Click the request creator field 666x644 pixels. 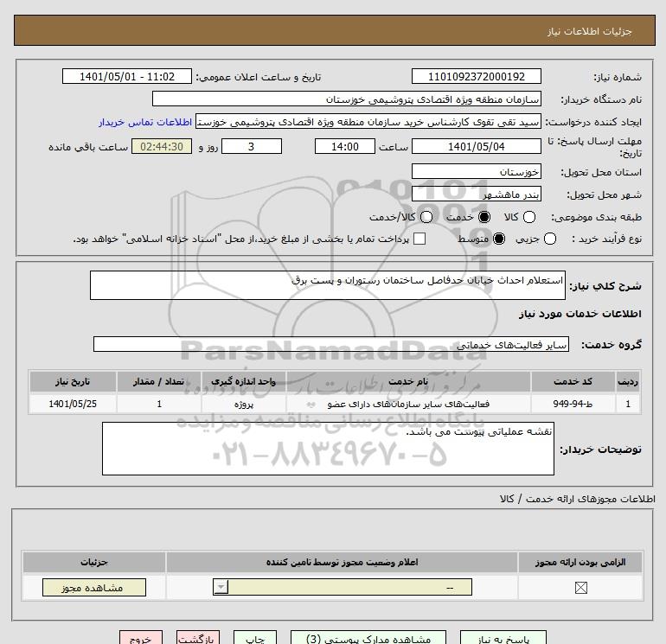coord(368,122)
